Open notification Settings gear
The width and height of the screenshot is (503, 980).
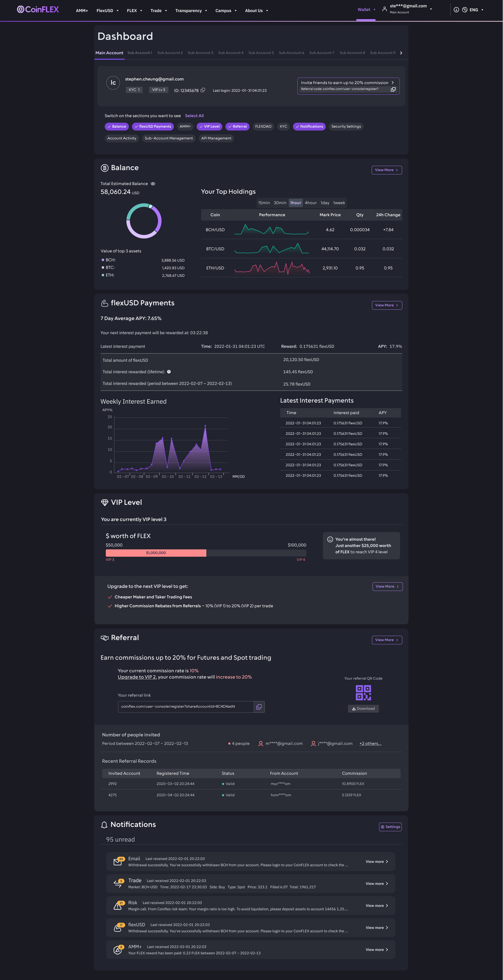(390, 827)
